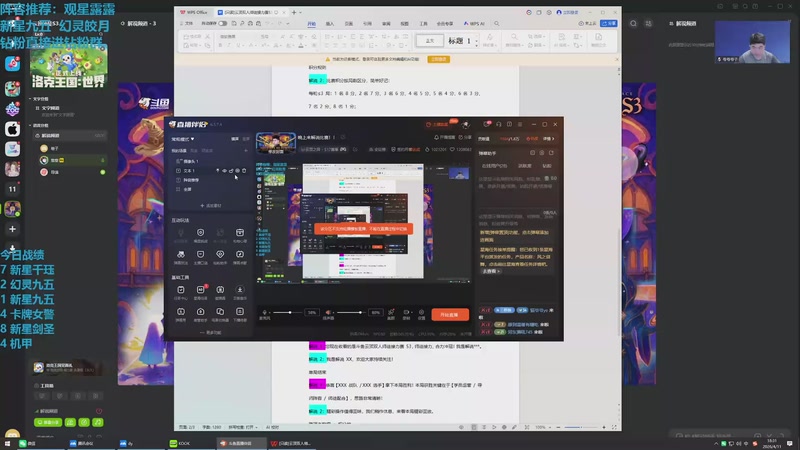Click stream cover thumbnail in streaming app

pos(276,143)
